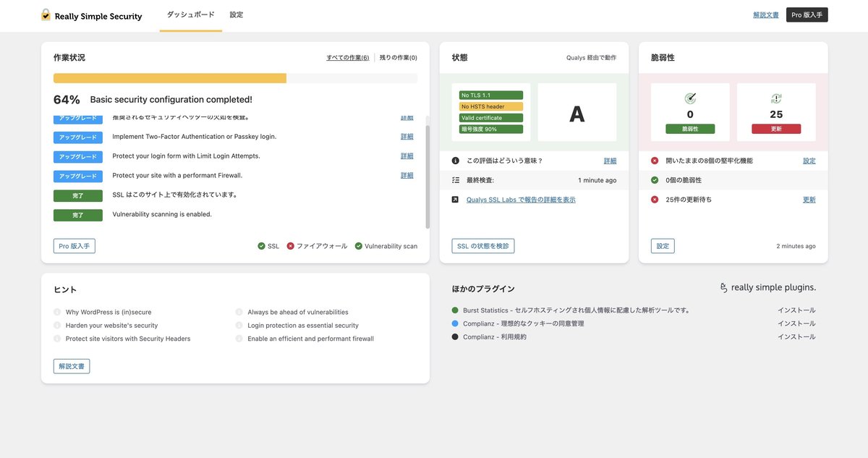Switch to the 設定 tab

237,14
